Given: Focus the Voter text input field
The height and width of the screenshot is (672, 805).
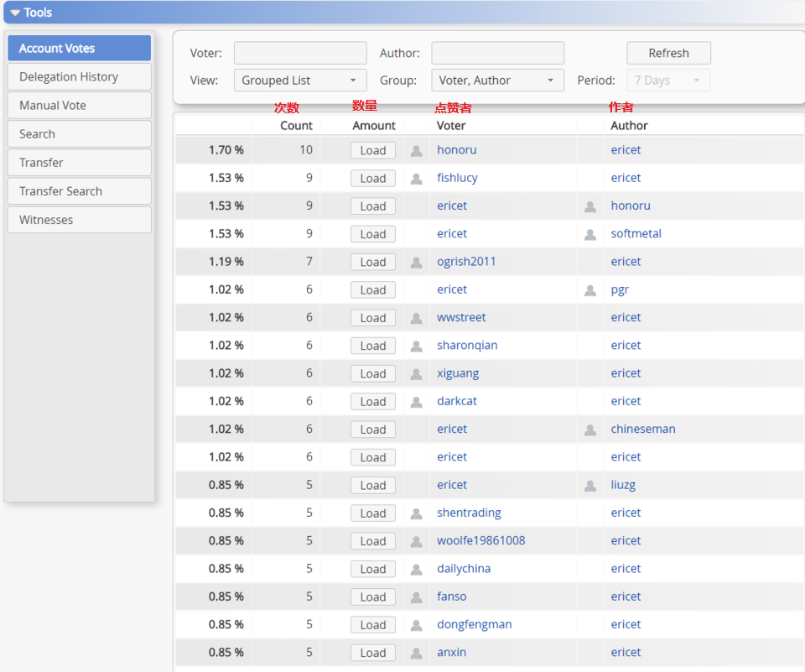Looking at the screenshot, I should [300, 53].
